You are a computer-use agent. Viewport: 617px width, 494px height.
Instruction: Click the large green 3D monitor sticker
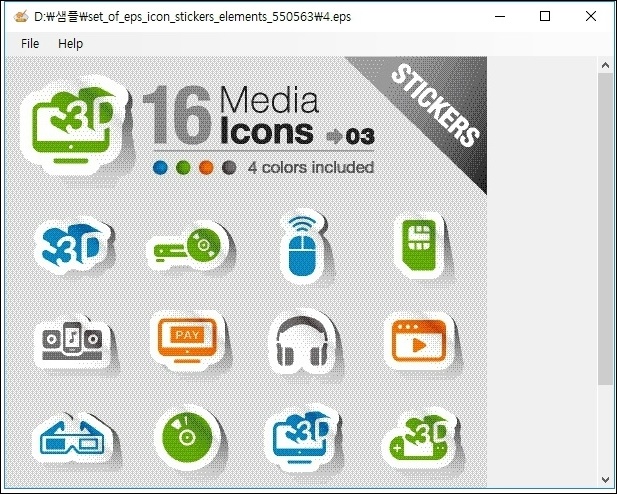tap(76, 126)
